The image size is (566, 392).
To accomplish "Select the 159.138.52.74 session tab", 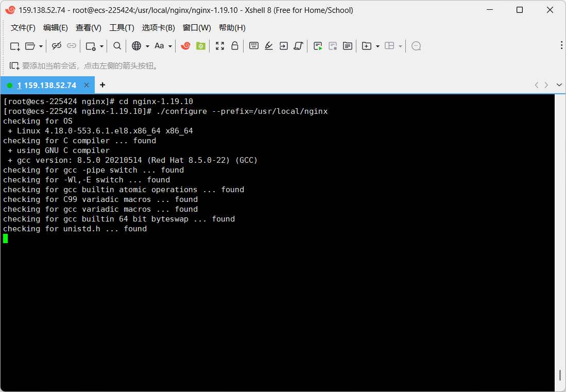I will [46, 85].
